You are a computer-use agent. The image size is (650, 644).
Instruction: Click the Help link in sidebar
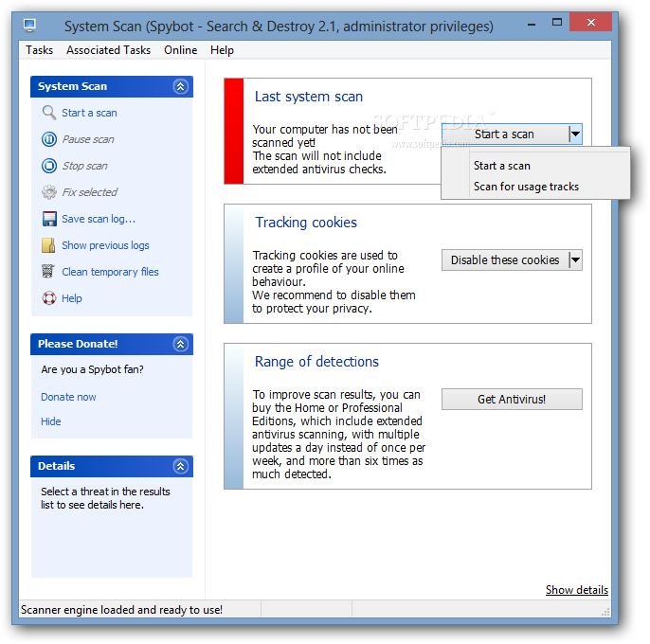click(x=72, y=298)
